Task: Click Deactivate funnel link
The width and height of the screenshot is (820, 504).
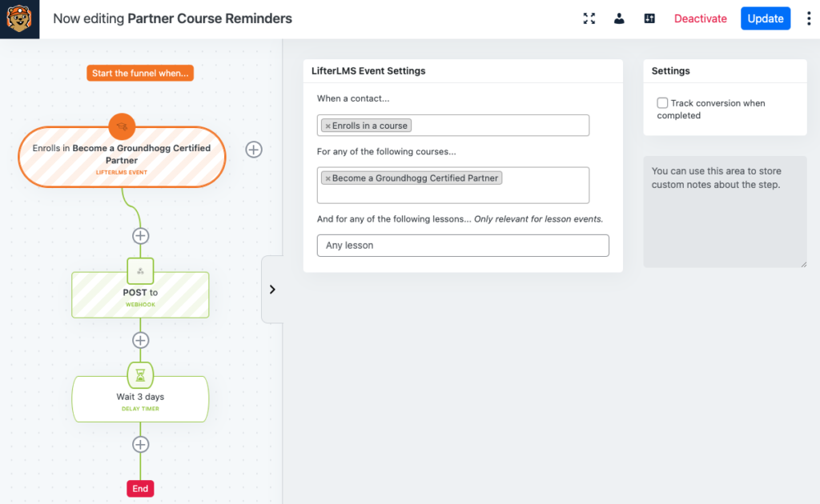Action: tap(700, 19)
